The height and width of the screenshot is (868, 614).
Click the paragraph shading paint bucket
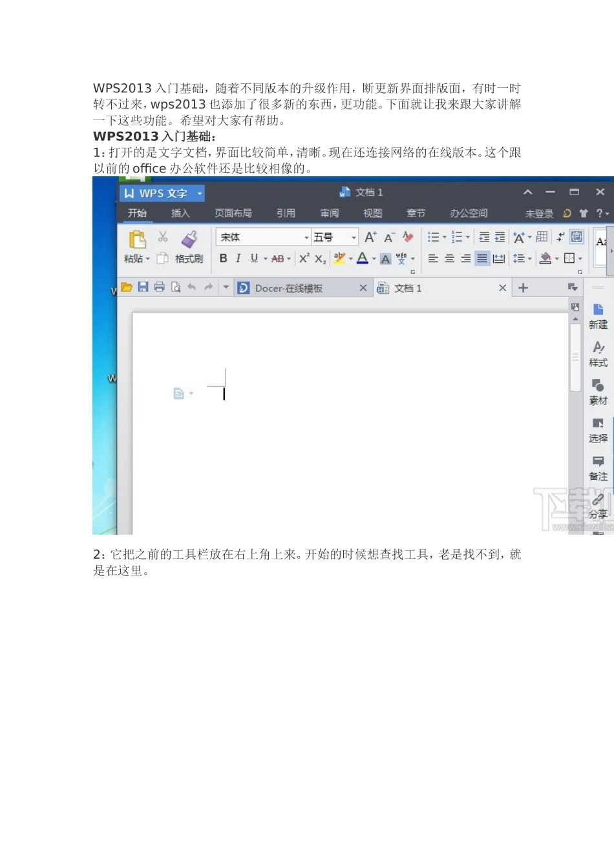pyautogui.click(x=545, y=258)
